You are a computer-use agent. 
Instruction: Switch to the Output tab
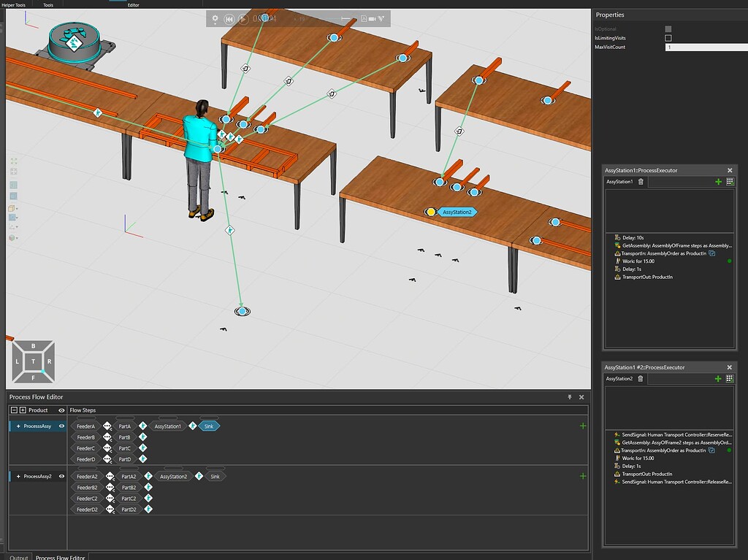coord(18,557)
